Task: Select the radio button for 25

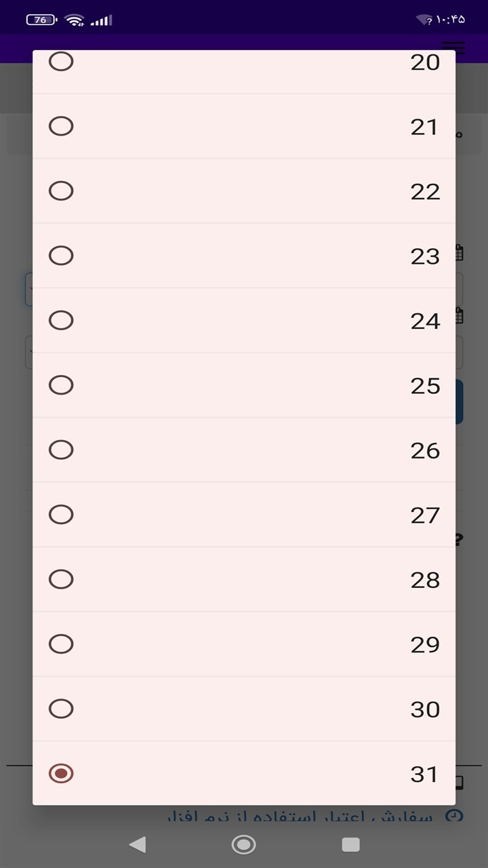Action: pyautogui.click(x=61, y=385)
